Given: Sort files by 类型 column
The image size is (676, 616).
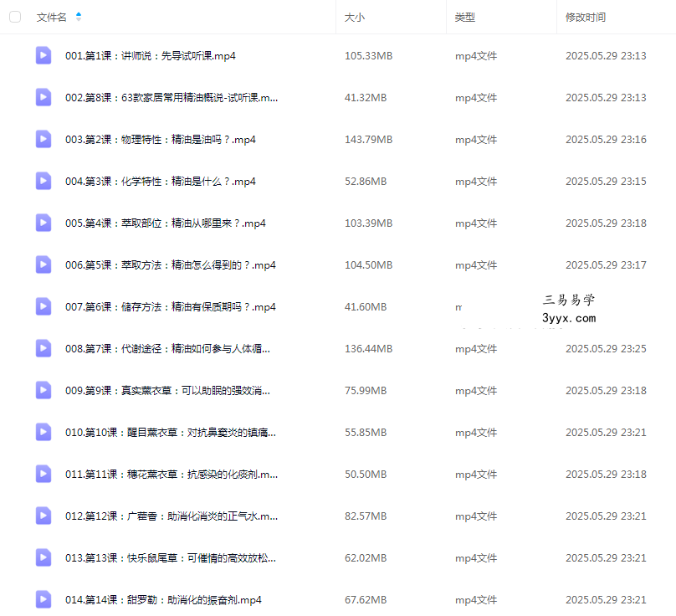Looking at the screenshot, I should pyautogui.click(x=465, y=18).
